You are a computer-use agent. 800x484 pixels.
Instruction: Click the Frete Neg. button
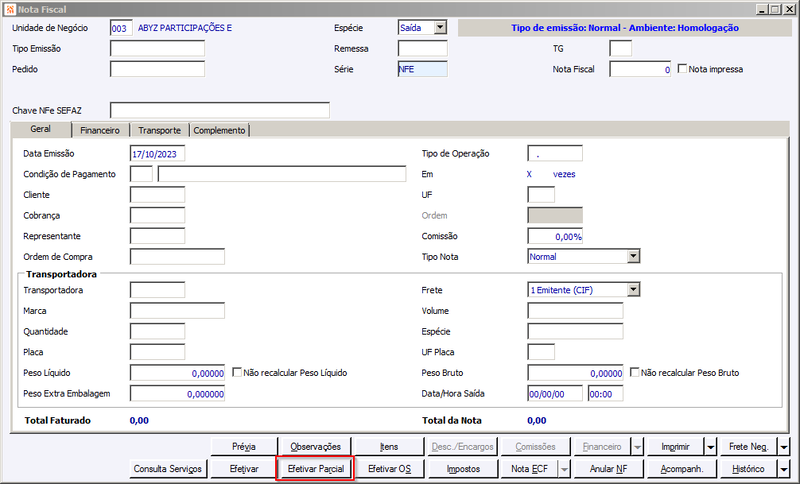748,447
